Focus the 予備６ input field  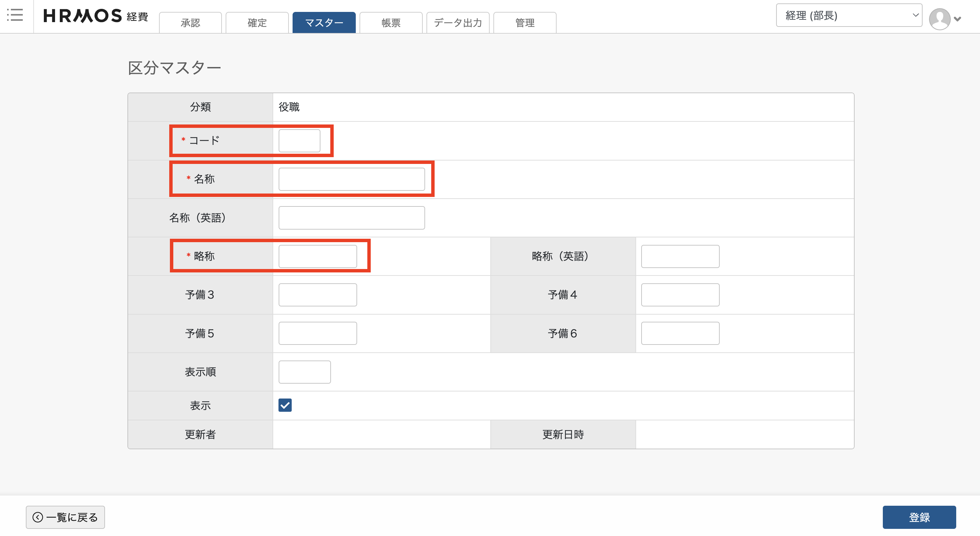pyautogui.click(x=680, y=333)
